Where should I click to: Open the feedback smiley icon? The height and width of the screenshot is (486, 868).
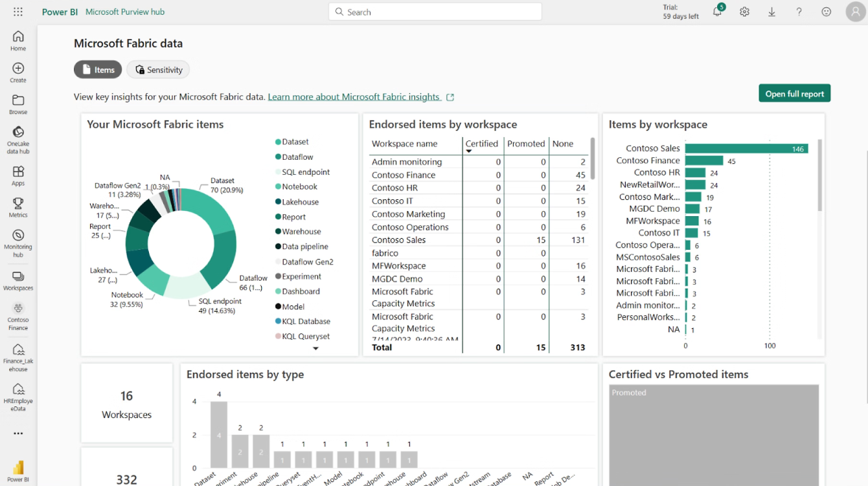click(826, 12)
